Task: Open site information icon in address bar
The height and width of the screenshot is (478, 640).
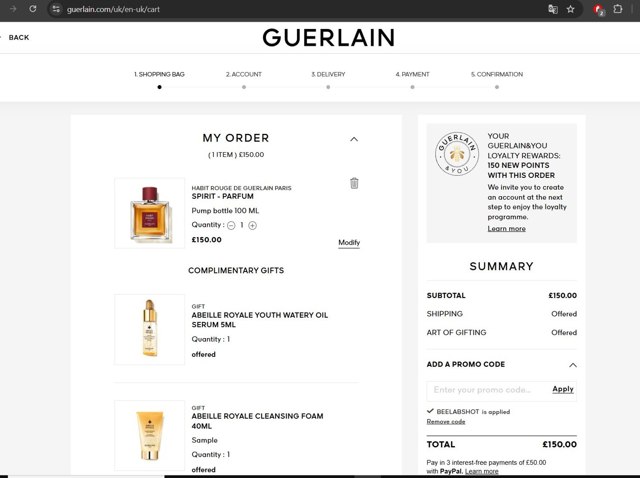Action: (56, 9)
